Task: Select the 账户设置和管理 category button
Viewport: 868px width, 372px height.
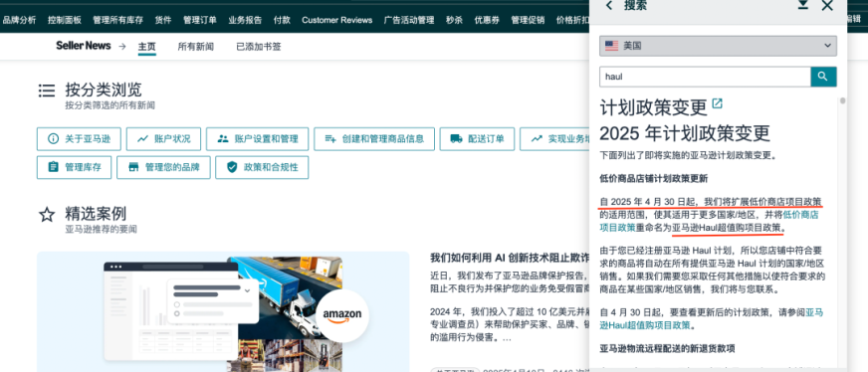Action: pos(257,138)
